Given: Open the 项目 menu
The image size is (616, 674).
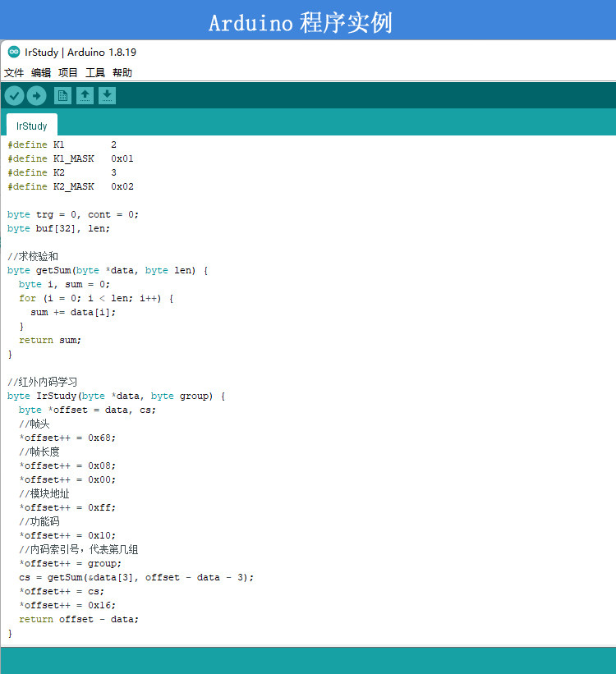Looking at the screenshot, I should point(68,72).
